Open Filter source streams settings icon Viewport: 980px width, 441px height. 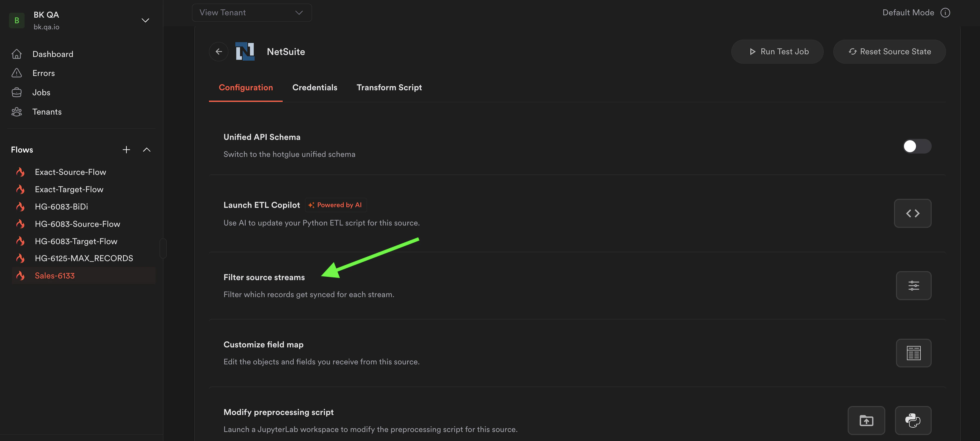[913, 285]
